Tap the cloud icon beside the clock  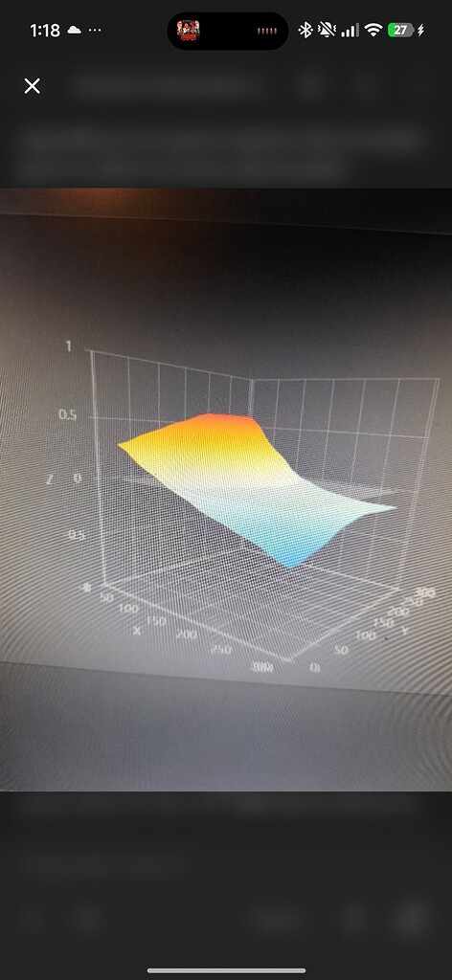coord(75,30)
